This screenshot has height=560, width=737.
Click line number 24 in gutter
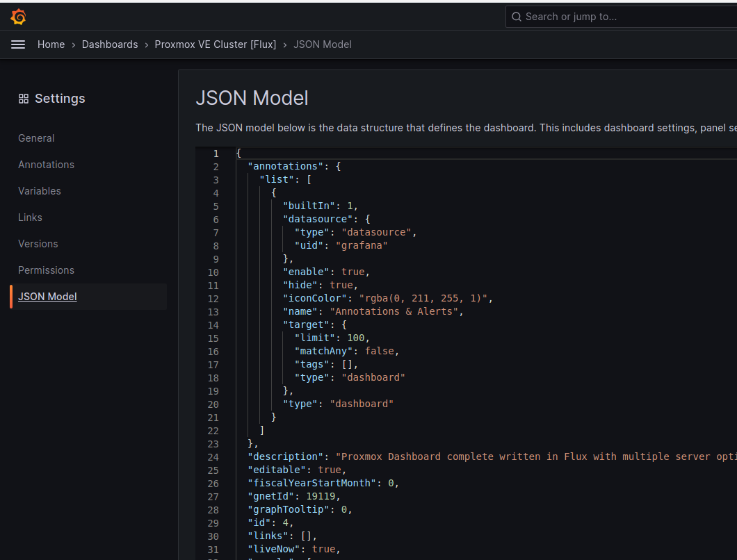click(x=213, y=457)
